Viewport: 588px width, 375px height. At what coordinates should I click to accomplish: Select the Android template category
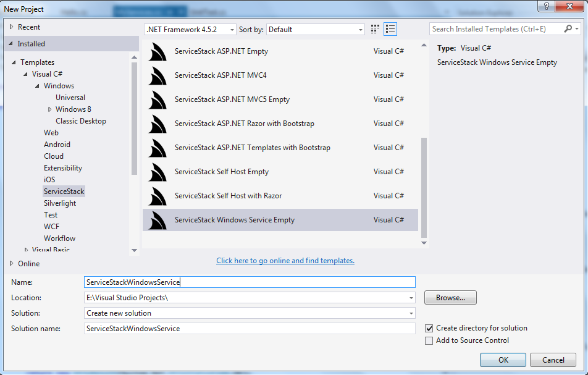click(x=57, y=145)
